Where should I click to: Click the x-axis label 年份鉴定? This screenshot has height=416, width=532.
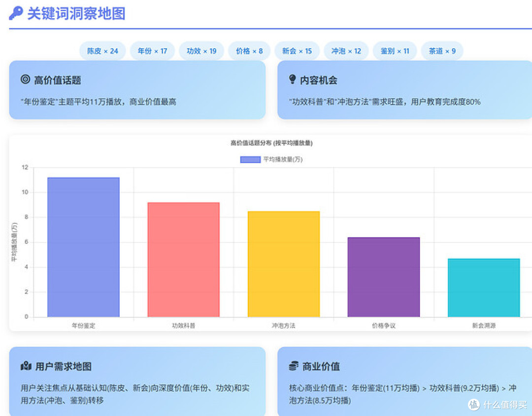83,326
